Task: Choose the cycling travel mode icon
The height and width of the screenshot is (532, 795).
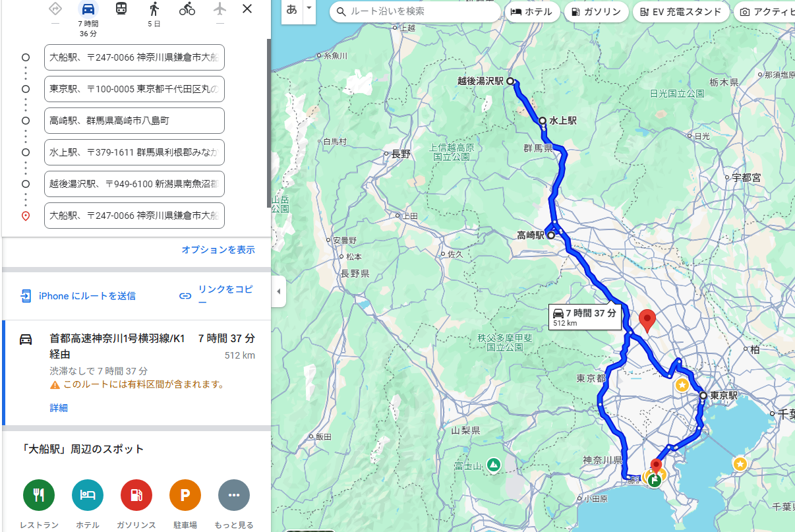Action: 187,9
